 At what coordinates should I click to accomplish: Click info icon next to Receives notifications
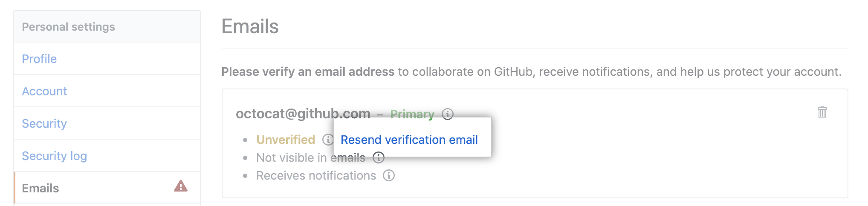(x=388, y=175)
